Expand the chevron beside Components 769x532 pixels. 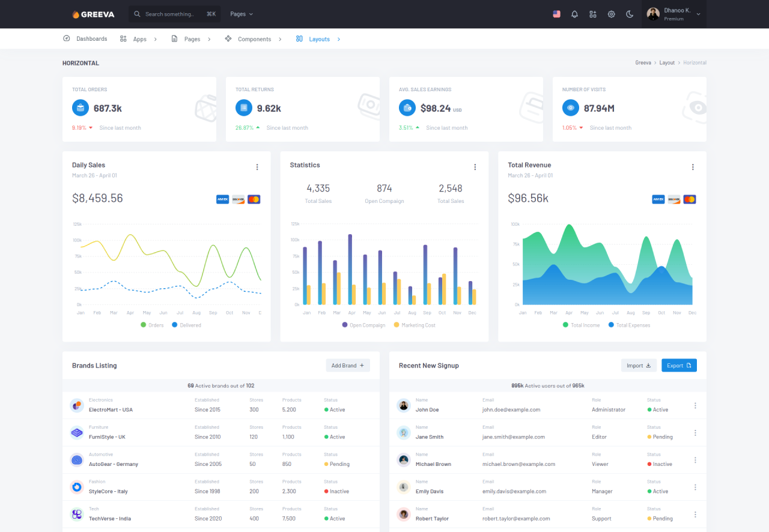point(279,39)
